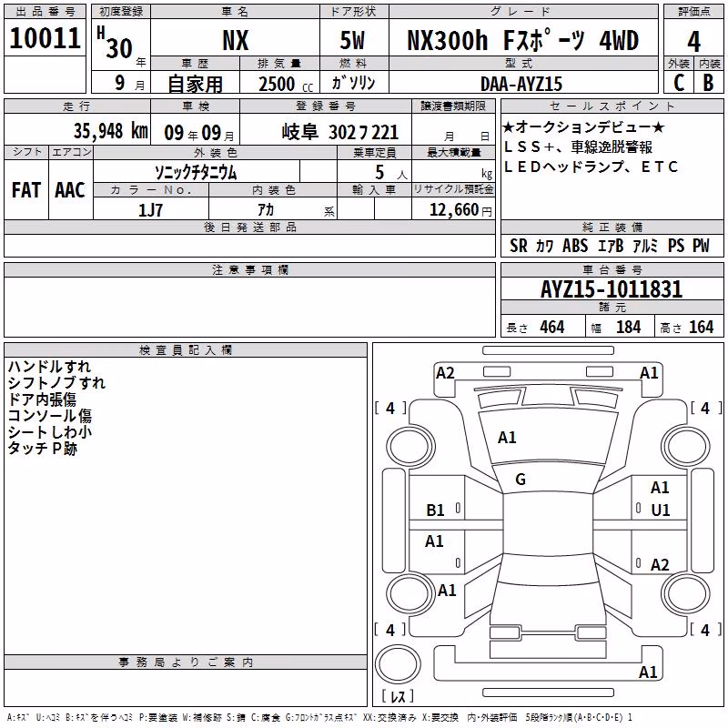Click registration number 岐阜 302 221
The width and height of the screenshot is (728, 728).
[339, 132]
